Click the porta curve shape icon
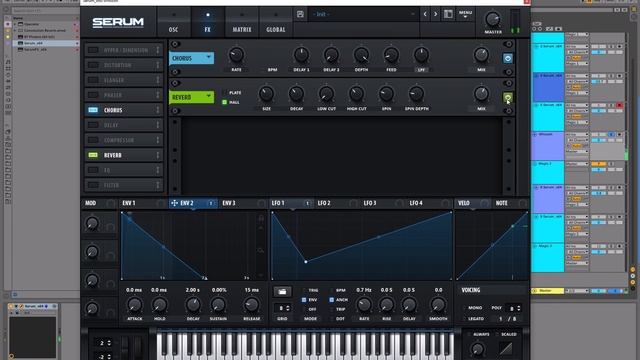 [506, 348]
